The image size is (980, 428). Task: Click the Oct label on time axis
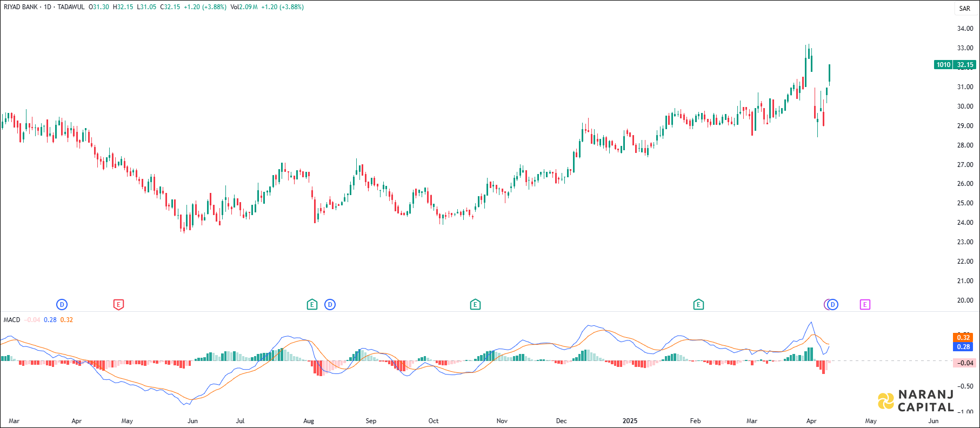434,421
